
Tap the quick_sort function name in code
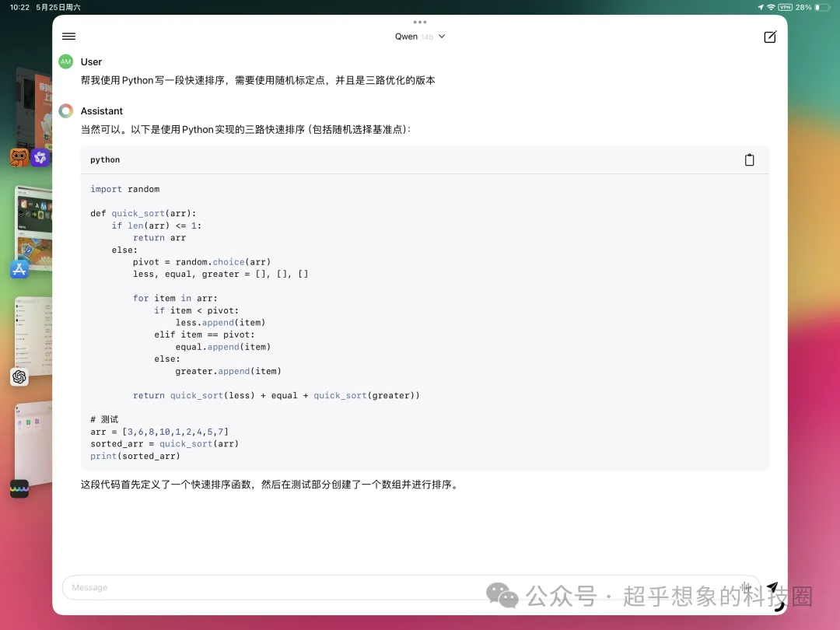tap(138, 213)
